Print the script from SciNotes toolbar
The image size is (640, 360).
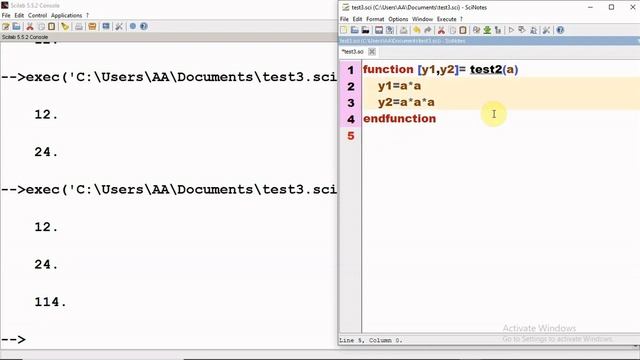[x=404, y=30]
